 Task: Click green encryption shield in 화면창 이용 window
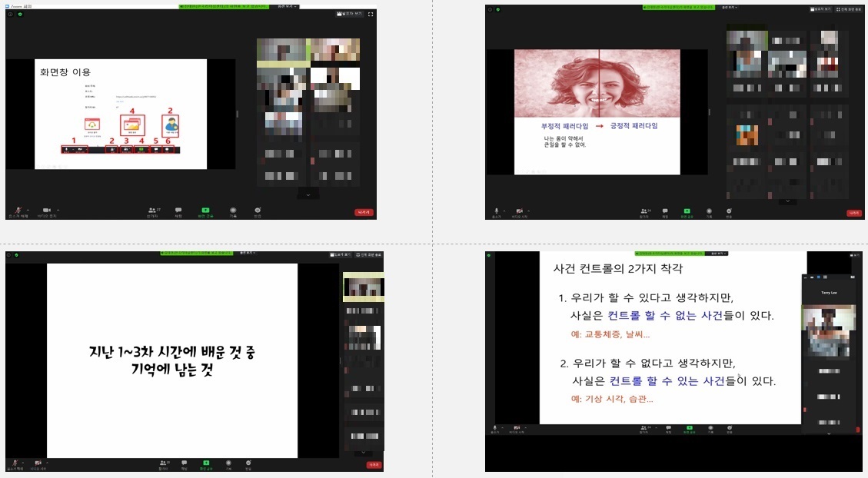tap(20, 14)
